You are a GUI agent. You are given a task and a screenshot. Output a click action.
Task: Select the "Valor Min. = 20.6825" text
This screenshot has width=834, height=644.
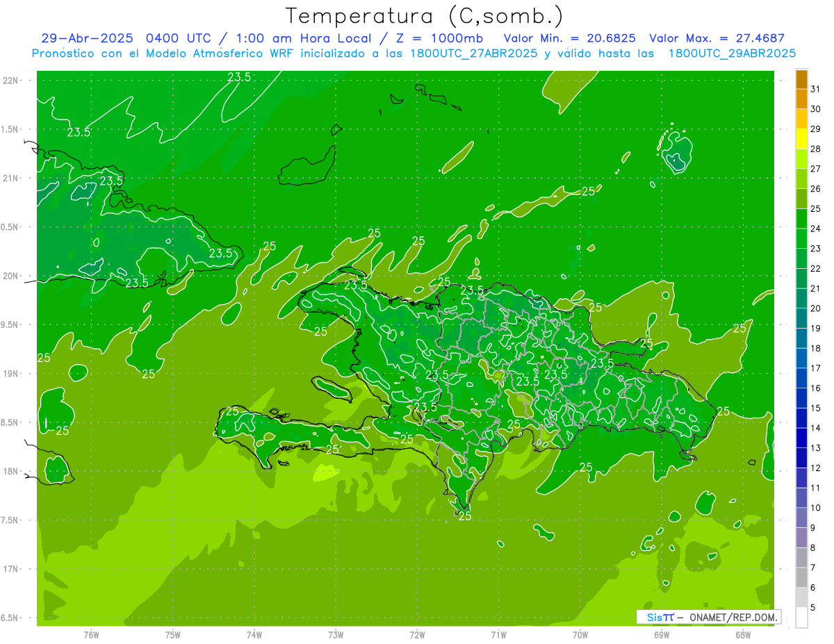pos(569,38)
